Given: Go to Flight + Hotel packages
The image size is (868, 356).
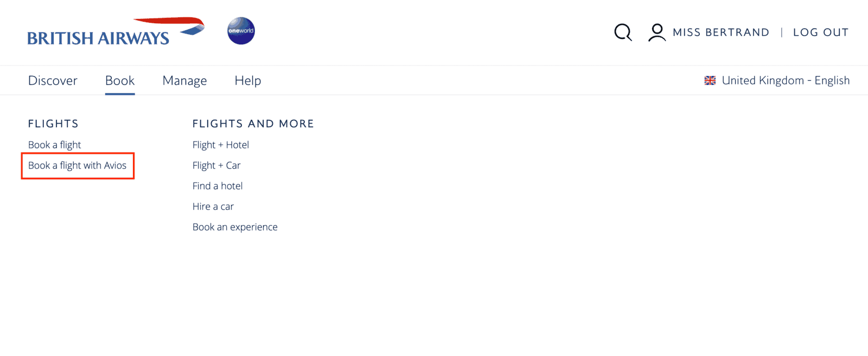Looking at the screenshot, I should point(221,145).
